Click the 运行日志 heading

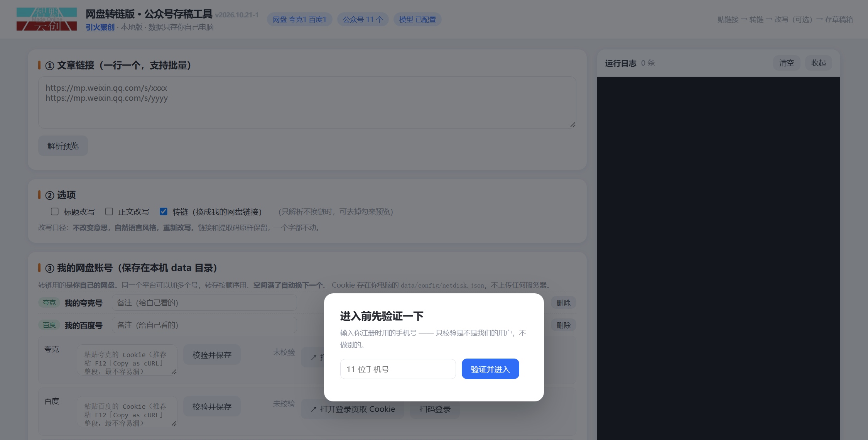621,63
